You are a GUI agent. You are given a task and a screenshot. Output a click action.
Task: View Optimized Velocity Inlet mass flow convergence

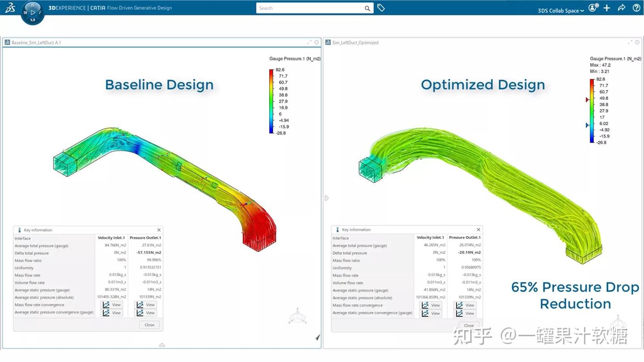431,305
